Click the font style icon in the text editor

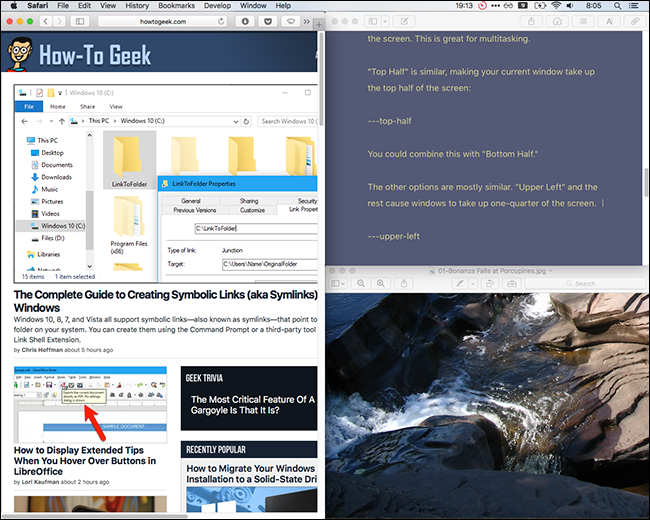click(x=609, y=21)
